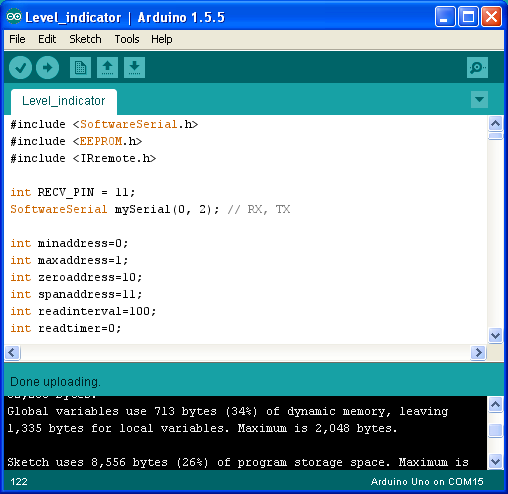Click the line '#include <SoftwareSerial.h>'
The image size is (508, 494).
coord(104,124)
